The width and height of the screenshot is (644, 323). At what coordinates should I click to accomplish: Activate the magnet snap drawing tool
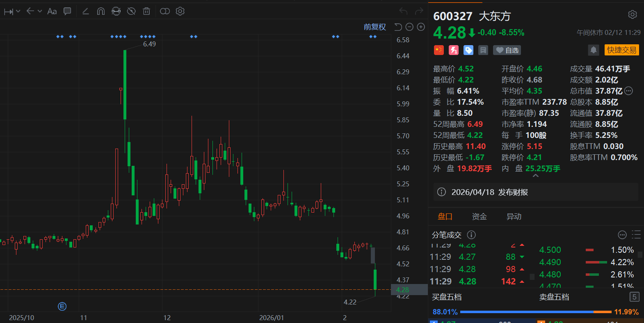[x=100, y=11]
